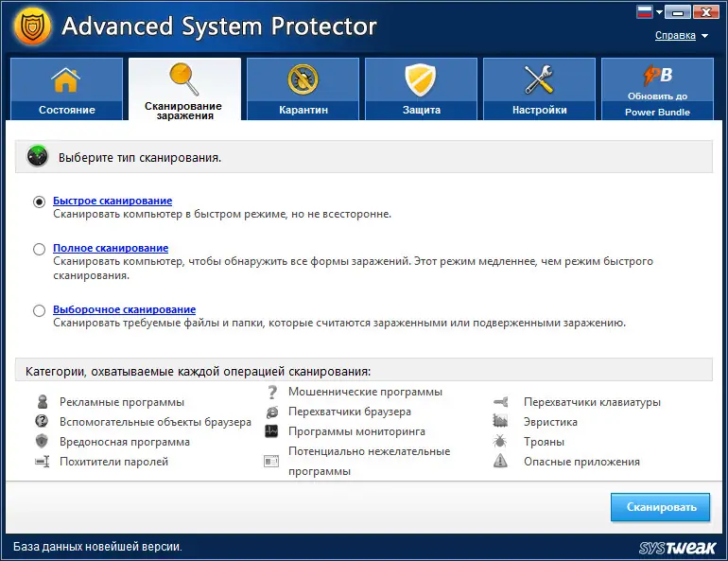The image size is (728, 561).
Task: Click the Rogue Programs question mark icon
Action: [272, 392]
